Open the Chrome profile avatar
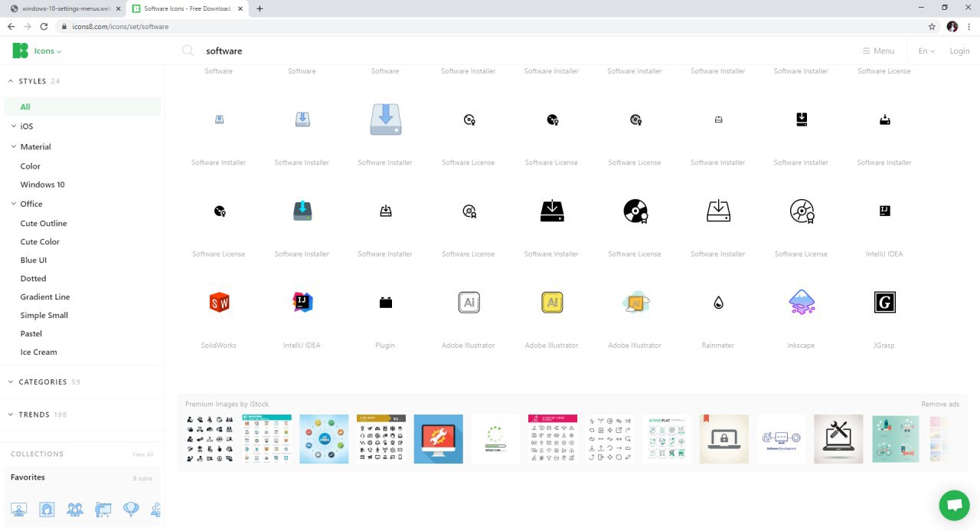 tap(952, 26)
